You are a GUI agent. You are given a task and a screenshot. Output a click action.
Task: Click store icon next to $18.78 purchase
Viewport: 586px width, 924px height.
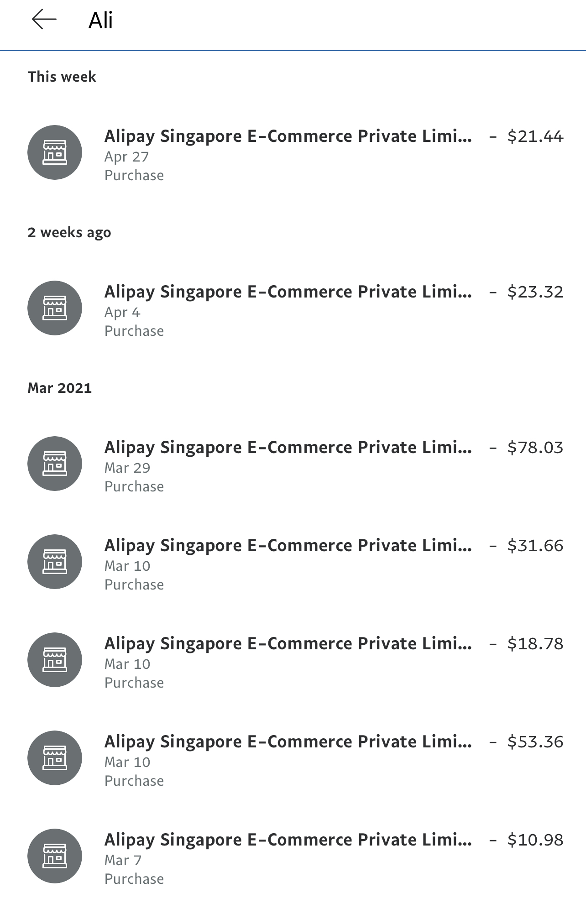coord(55,660)
